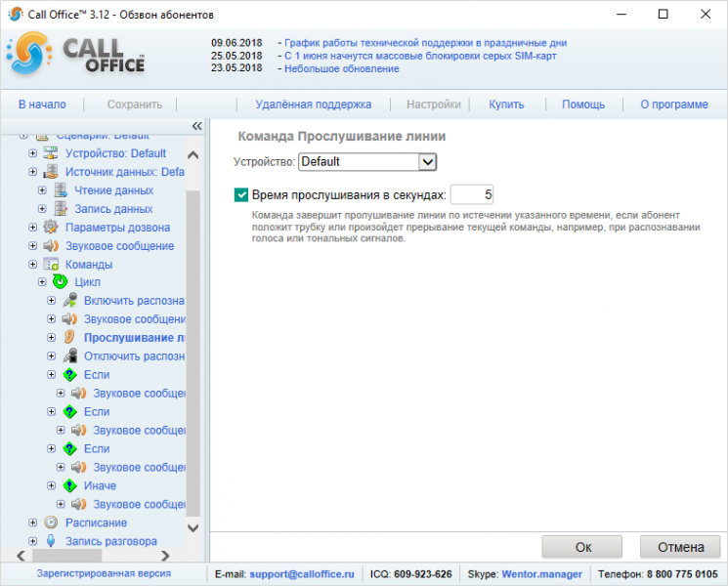Image resolution: width=728 pixels, height=586 pixels.
Task: Click the Запись данных icon
Action: [61, 209]
